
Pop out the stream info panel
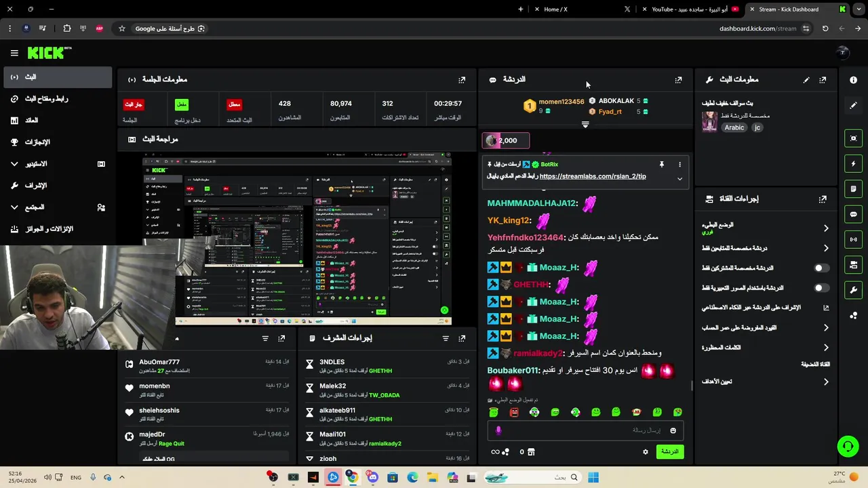pos(823,80)
